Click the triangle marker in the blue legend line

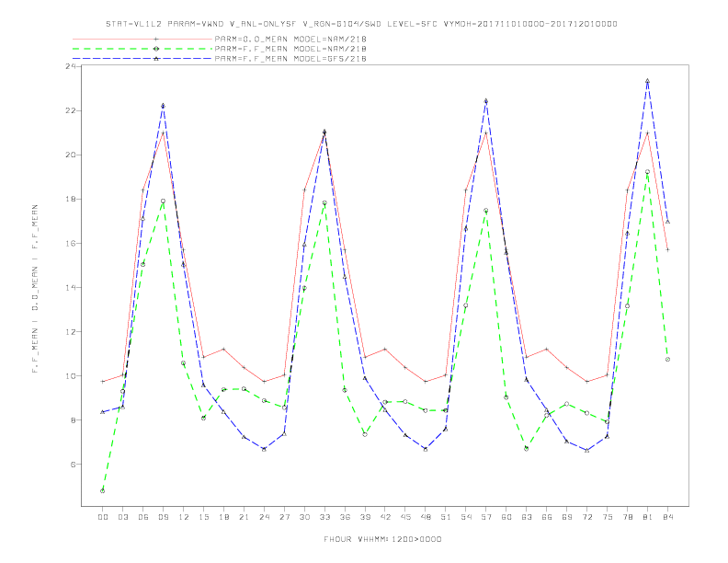pos(156,59)
